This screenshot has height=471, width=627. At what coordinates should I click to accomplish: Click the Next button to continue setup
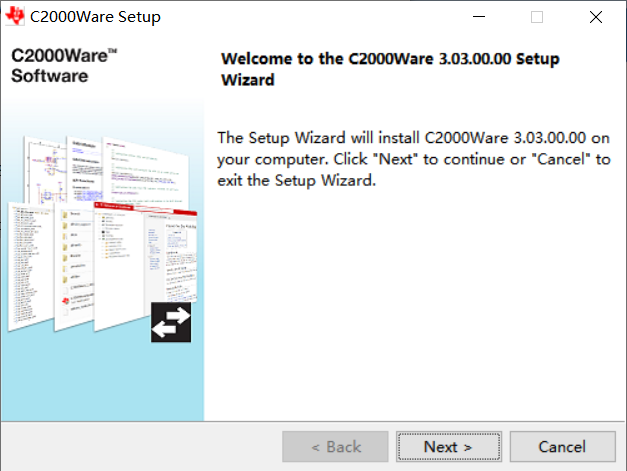pos(449,447)
